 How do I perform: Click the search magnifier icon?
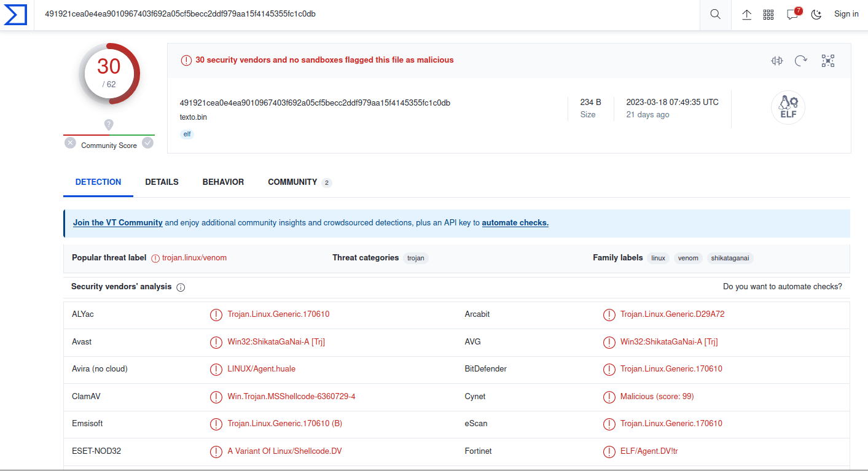click(715, 14)
